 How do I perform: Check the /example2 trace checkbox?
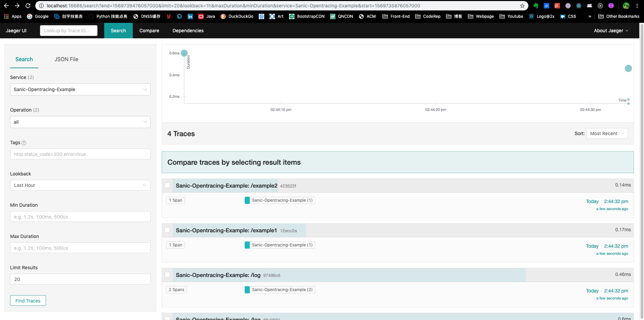point(167,185)
